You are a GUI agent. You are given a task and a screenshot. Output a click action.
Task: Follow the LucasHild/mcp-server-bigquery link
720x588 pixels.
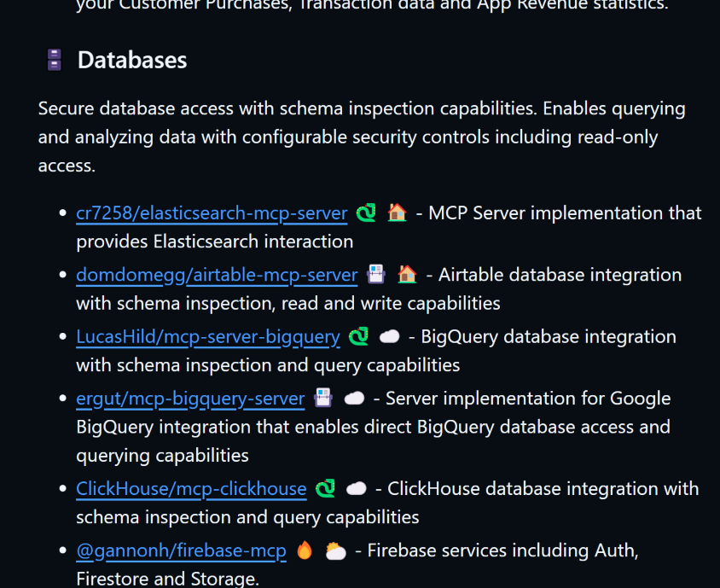click(x=208, y=337)
